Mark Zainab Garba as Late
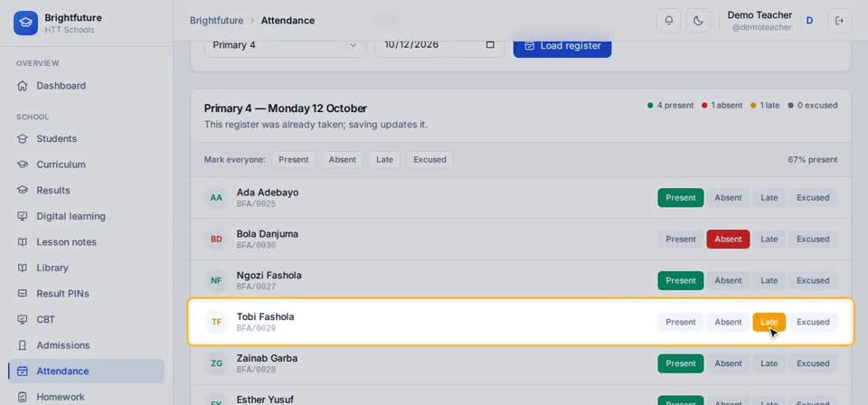 click(769, 363)
